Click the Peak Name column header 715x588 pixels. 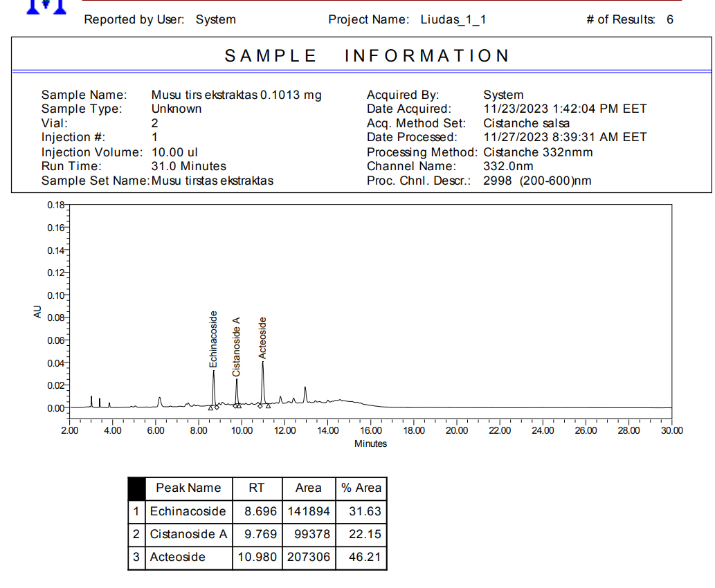[188, 488]
